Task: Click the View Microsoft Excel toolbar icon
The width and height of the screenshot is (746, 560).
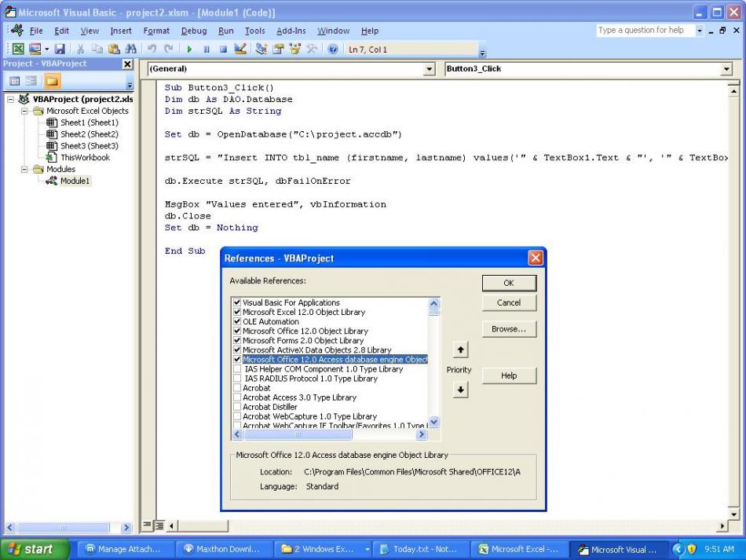Action: click(x=18, y=49)
